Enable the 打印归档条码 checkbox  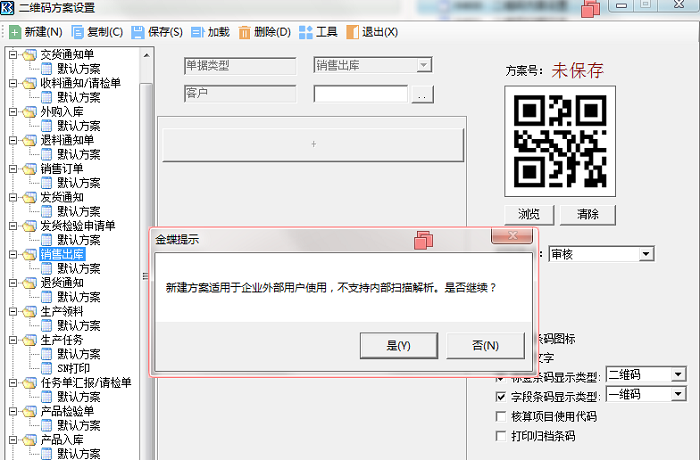point(502,436)
